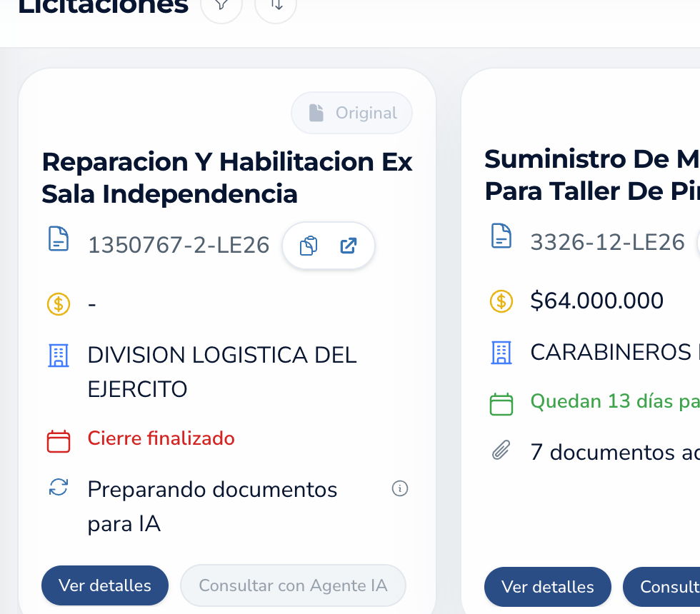This screenshot has width=700, height=614.
Task: Copy the tender ID 1350767-2-LE26 to clipboard
Action: pyautogui.click(x=309, y=245)
